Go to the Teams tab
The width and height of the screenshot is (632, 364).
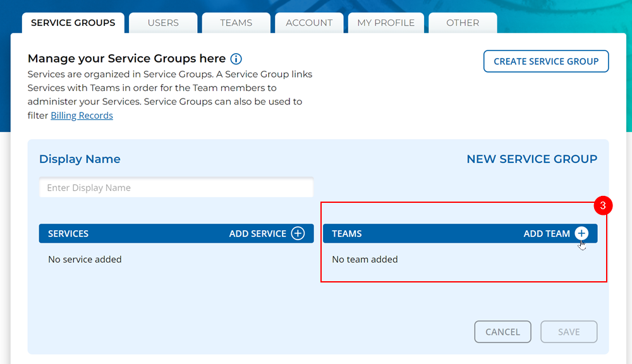click(x=236, y=23)
